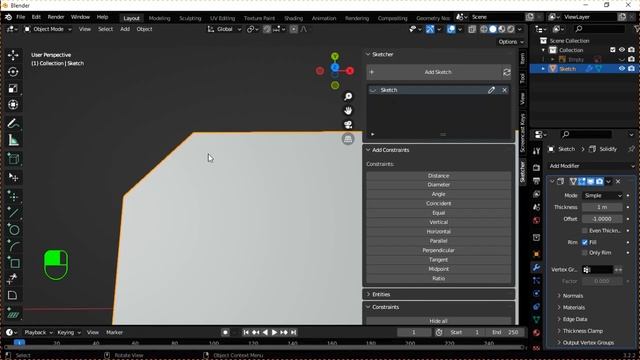The height and width of the screenshot is (360, 640).
Task: Toggle Sketch object visibility eye in outliner
Action: [x=622, y=69]
